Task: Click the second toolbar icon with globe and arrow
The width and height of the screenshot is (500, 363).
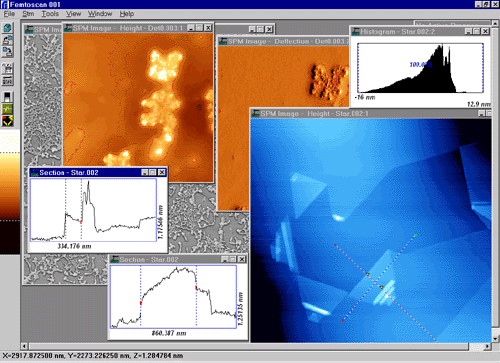Action: coord(7,40)
